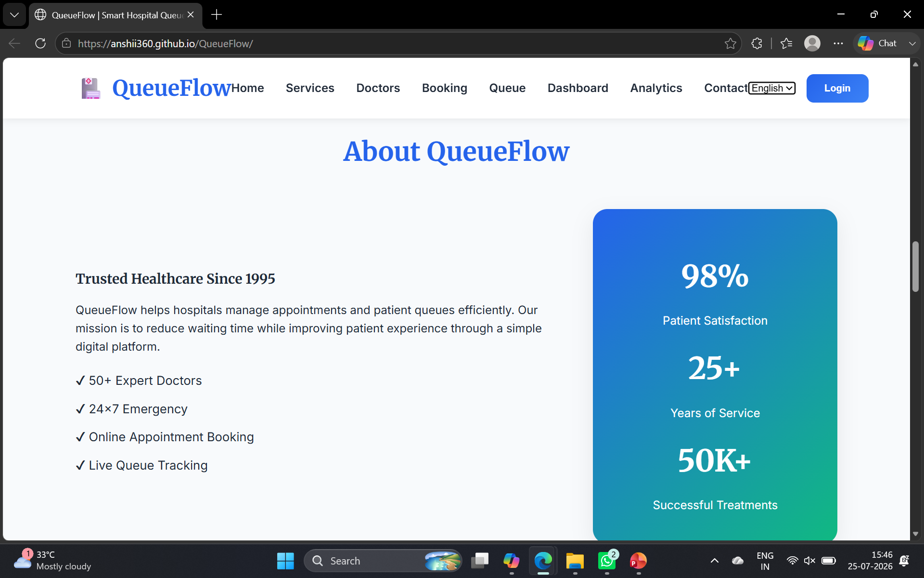Click the taskbar Search box
This screenshot has width=924, height=578.
click(x=383, y=561)
